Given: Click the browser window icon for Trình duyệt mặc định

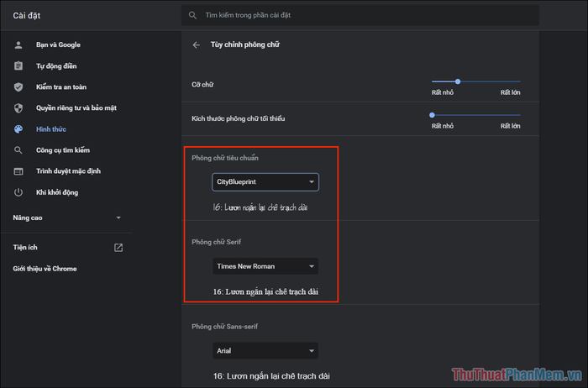Looking at the screenshot, I should [x=18, y=171].
